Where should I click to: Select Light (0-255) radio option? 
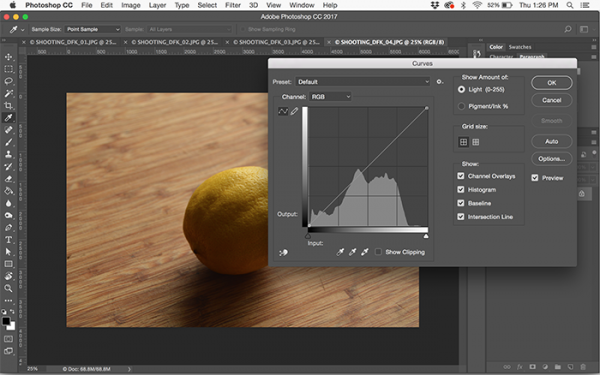coord(461,90)
